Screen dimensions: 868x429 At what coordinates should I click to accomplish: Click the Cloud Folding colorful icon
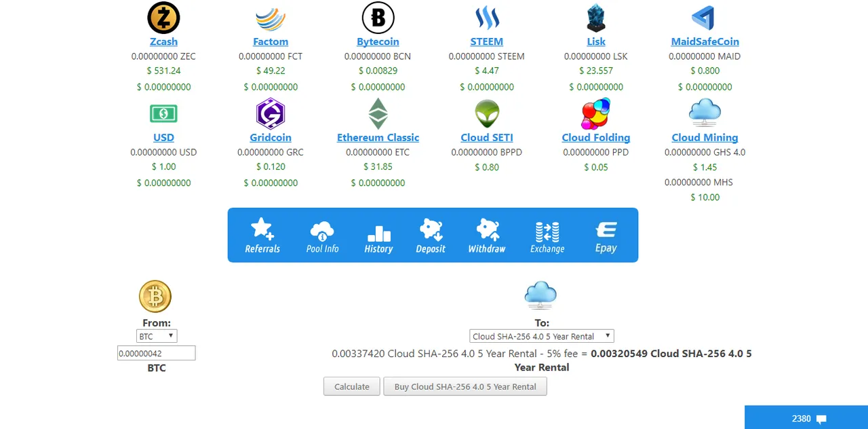pos(596,113)
